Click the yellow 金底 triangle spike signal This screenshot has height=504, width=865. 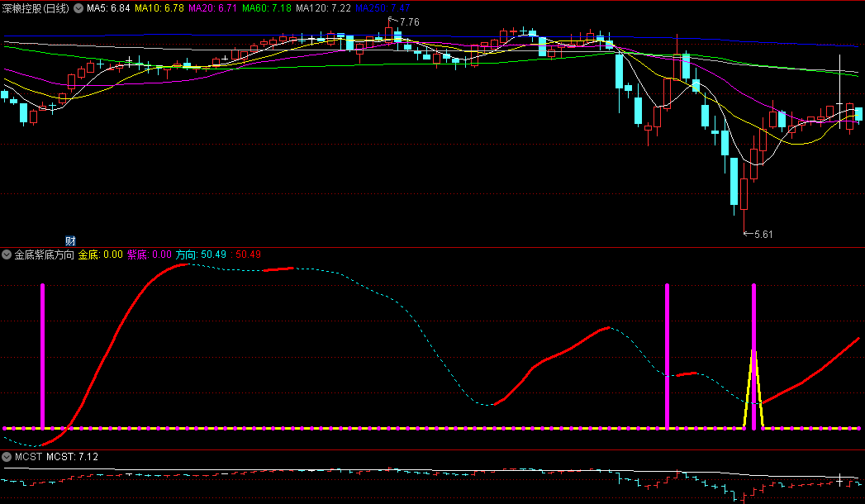[753, 389]
